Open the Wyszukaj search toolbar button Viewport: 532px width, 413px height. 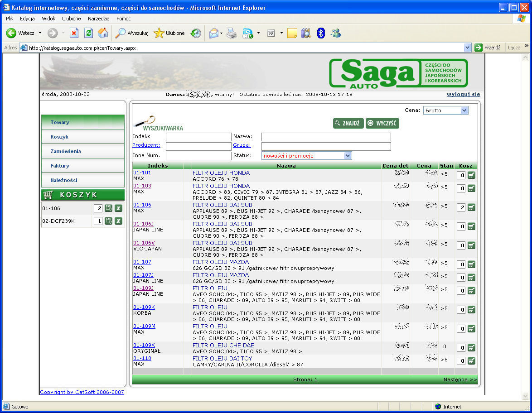point(132,33)
